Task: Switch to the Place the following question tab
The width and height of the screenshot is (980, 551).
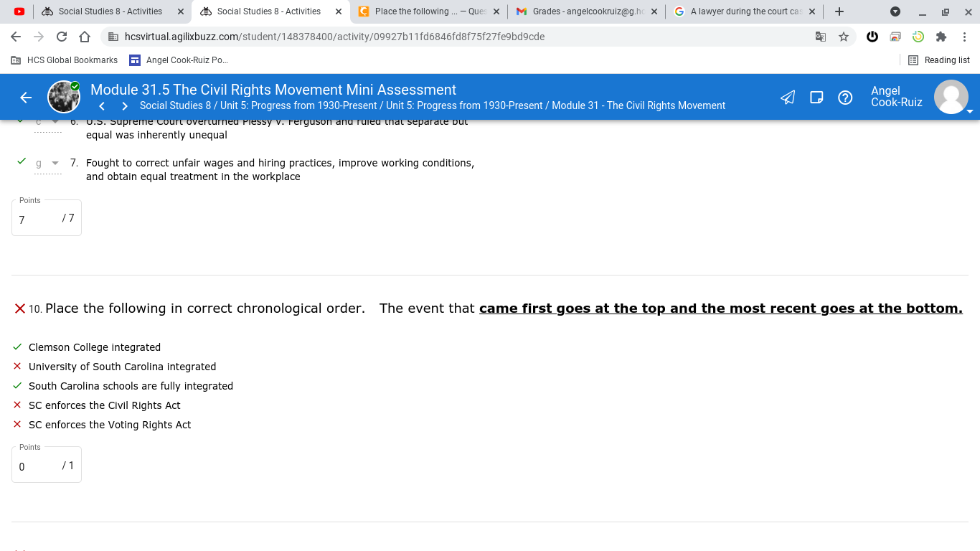Action: click(x=429, y=11)
